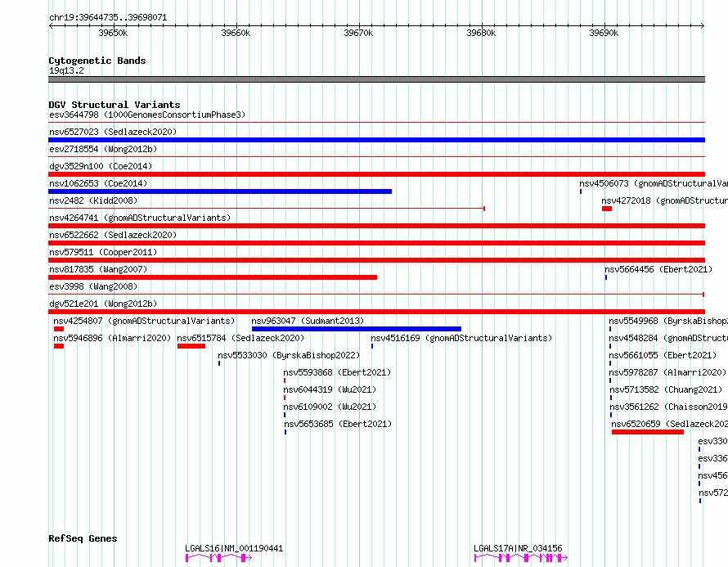Click the 39680k ruler tick label
This screenshot has width=728, height=567.
click(481, 33)
